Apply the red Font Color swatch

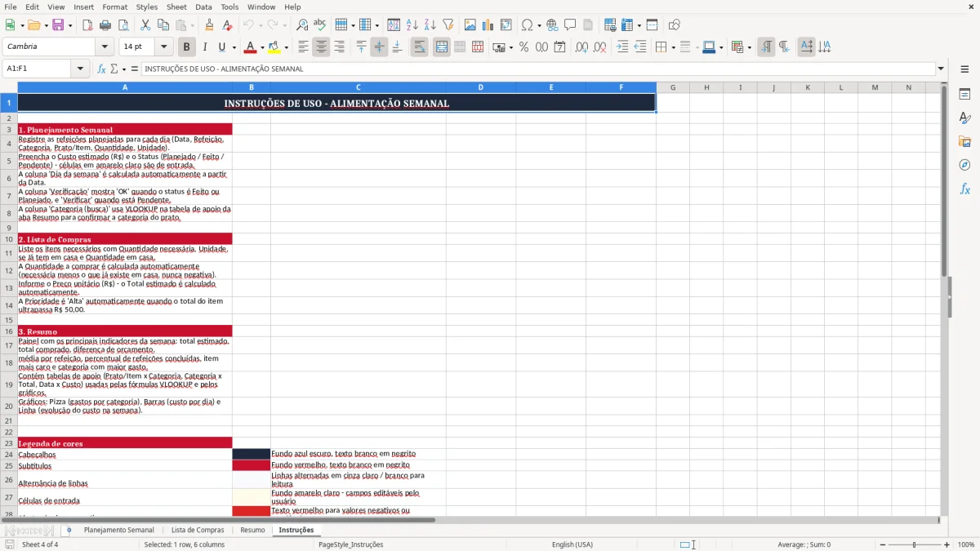(250, 47)
